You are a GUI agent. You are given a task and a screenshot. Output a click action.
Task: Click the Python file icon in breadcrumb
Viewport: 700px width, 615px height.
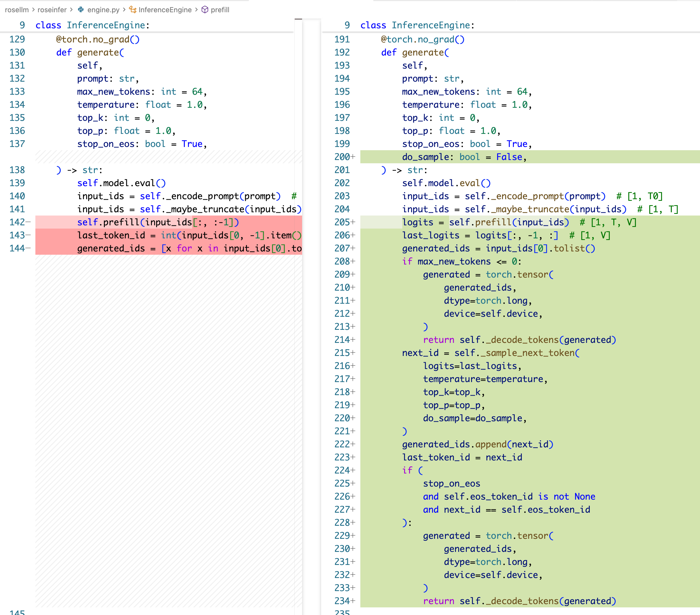coord(81,10)
